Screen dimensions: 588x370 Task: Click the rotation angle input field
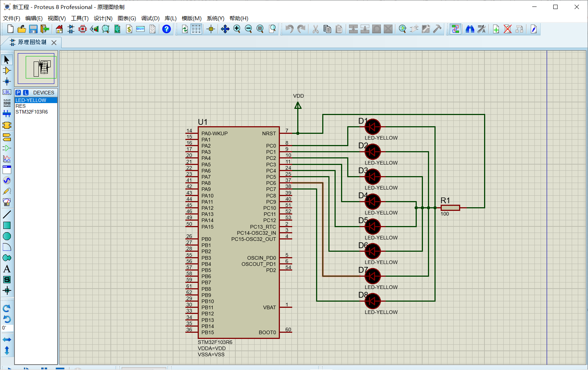coord(7,328)
